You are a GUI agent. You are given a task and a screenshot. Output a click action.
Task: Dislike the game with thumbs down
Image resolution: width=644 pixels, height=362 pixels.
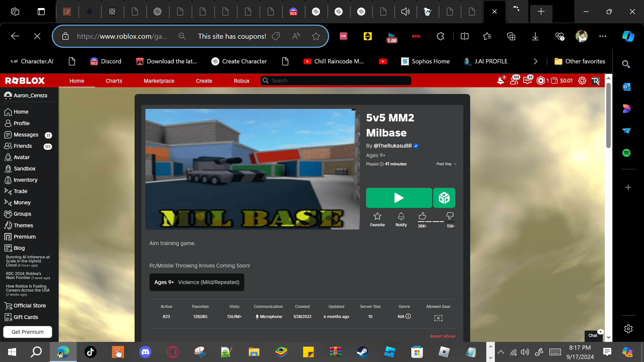pos(450,216)
